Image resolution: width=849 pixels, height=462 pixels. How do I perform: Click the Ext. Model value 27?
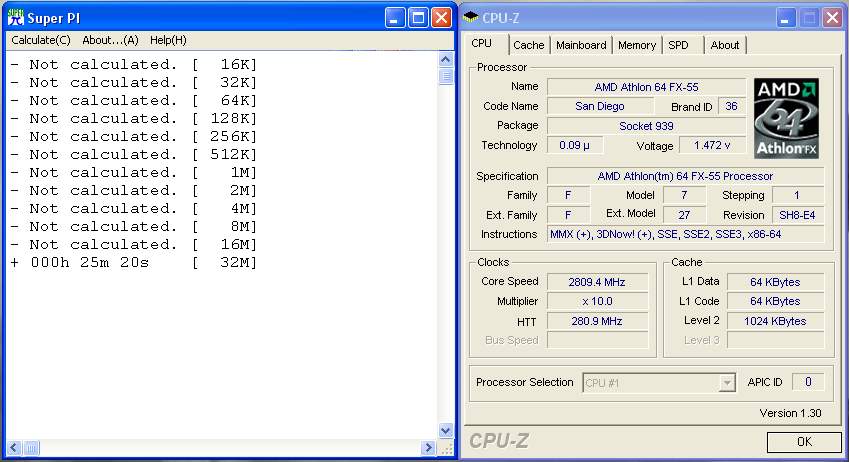(684, 216)
